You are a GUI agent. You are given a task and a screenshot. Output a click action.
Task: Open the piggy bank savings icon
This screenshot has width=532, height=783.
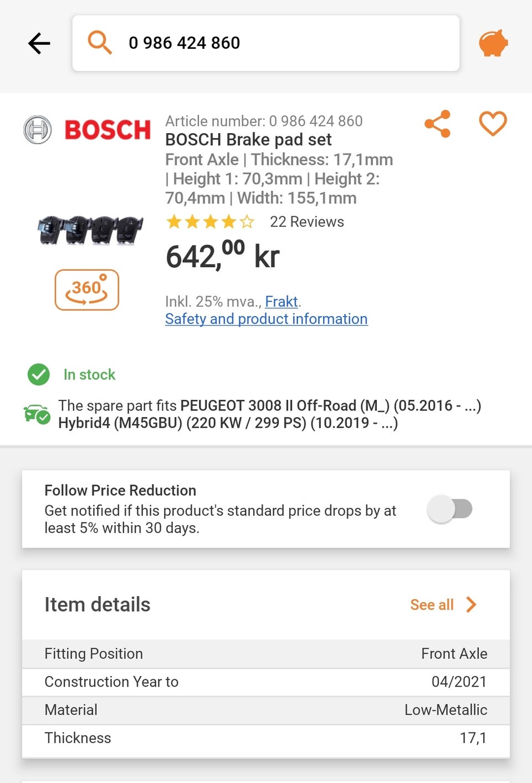tap(493, 43)
